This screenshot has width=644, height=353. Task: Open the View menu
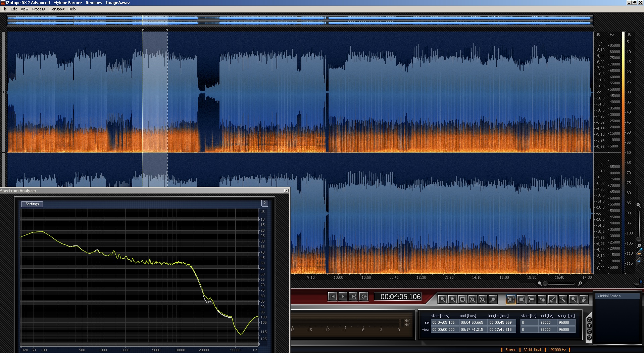point(24,9)
